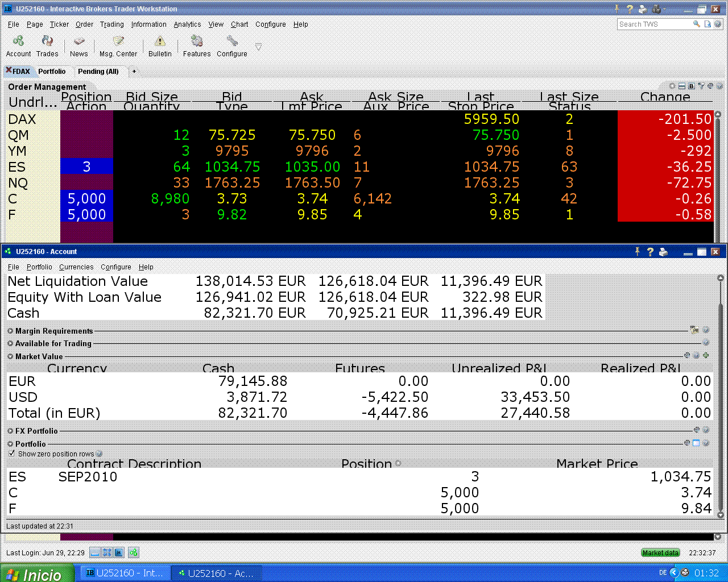Switch to the Pending (All) tab

coord(98,72)
